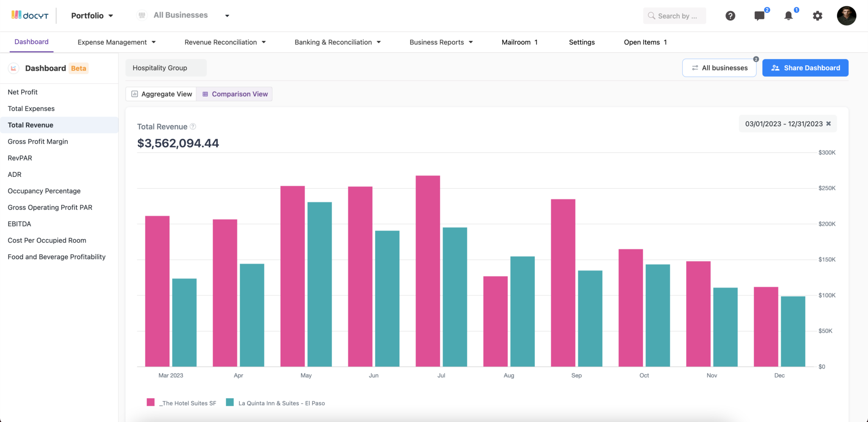Switch to Comparison View

point(234,94)
